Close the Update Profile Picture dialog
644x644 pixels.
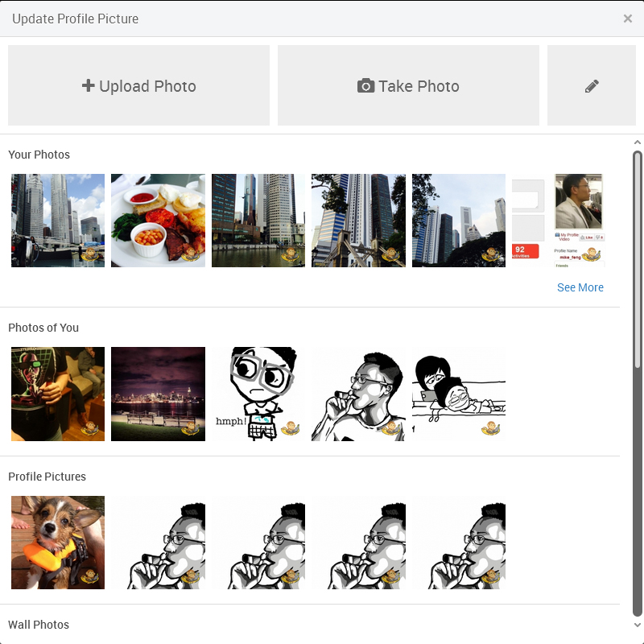click(x=628, y=19)
